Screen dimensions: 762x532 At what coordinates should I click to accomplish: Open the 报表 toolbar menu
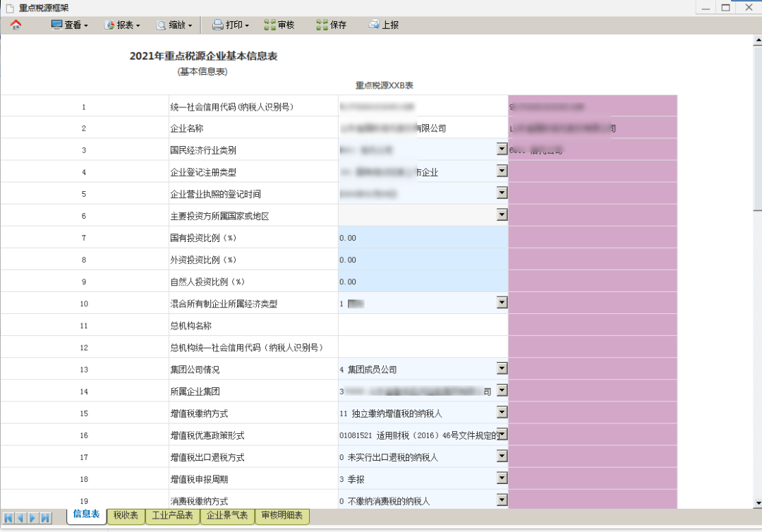(122, 25)
